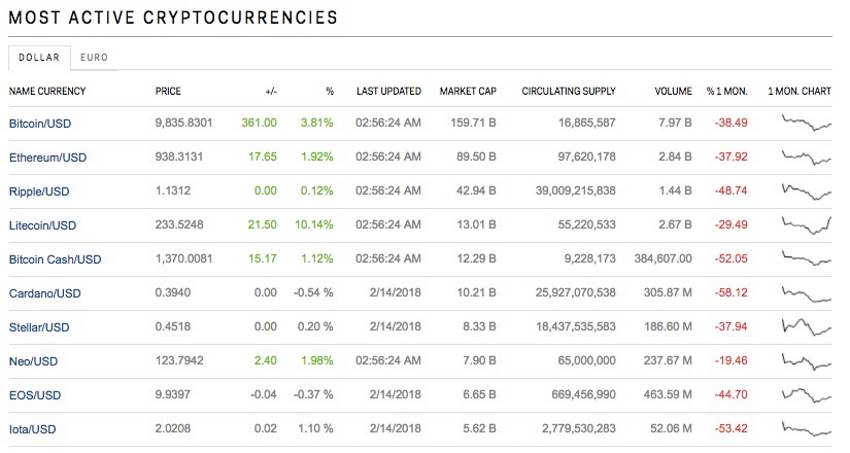Viewport: 850px width, 453px height.
Task: Click the VOLUME column header
Action: coord(673,92)
